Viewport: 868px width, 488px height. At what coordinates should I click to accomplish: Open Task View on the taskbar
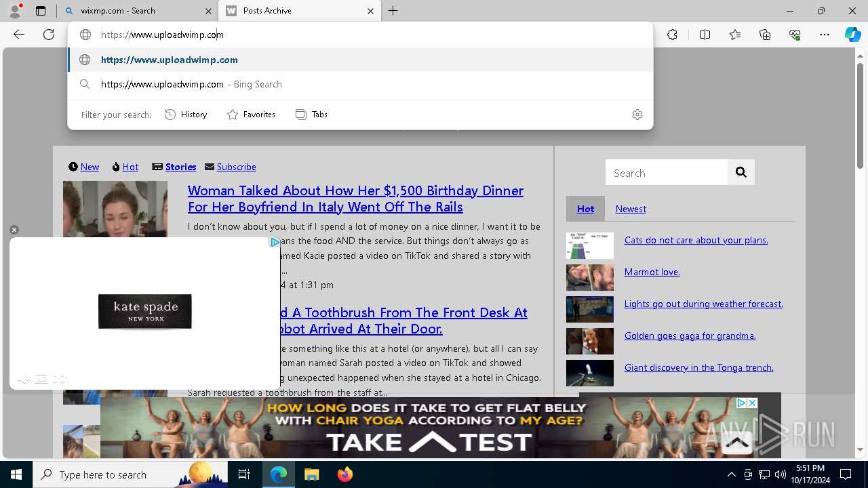[244, 474]
